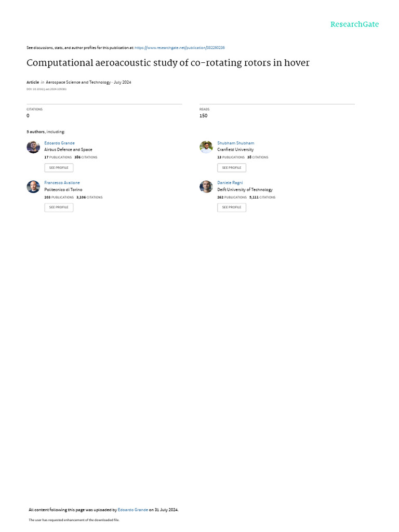Open the Daniele Ragni author name link
This screenshot has width=399, height=532.
[230, 183]
